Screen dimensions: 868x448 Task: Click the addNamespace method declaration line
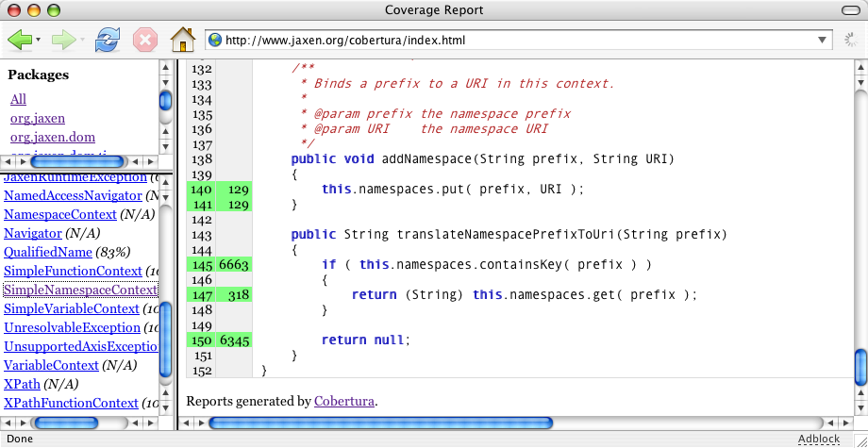point(482,159)
